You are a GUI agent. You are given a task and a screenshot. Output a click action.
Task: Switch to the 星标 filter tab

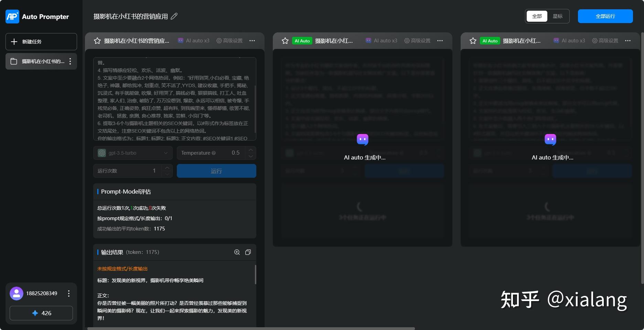tap(558, 16)
